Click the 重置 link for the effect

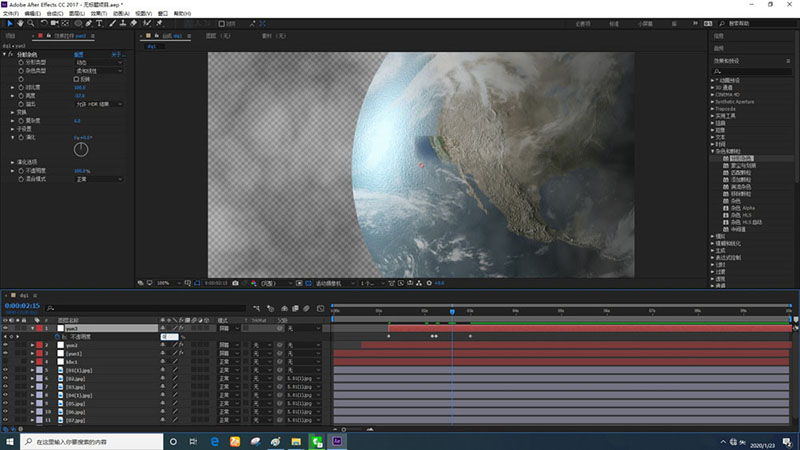coord(78,54)
